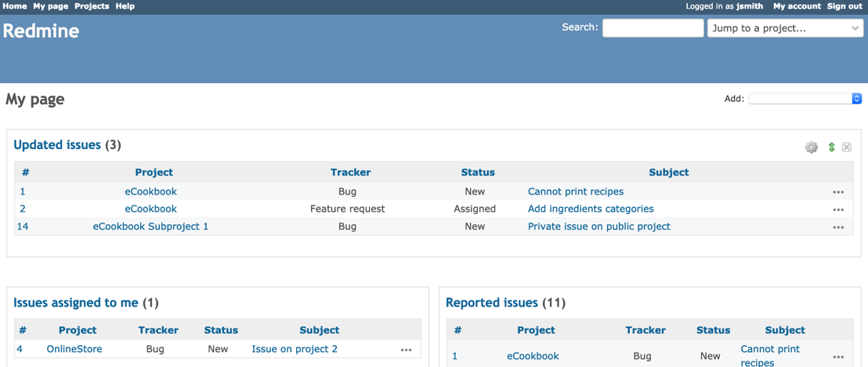Click Sign out
Screen dimensions: 868x367
[x=844, y=6]
